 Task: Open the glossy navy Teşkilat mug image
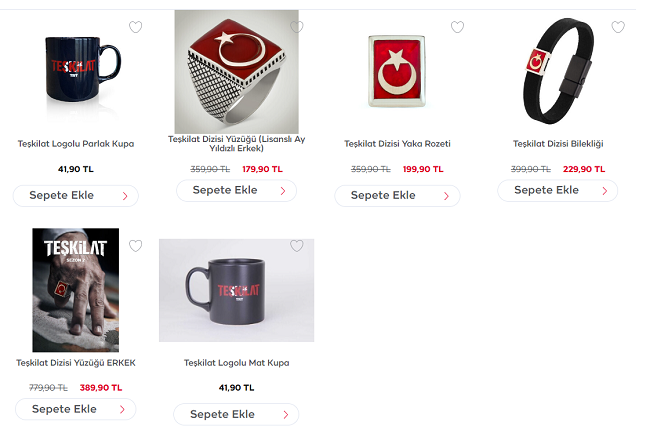tap(82, 70)
